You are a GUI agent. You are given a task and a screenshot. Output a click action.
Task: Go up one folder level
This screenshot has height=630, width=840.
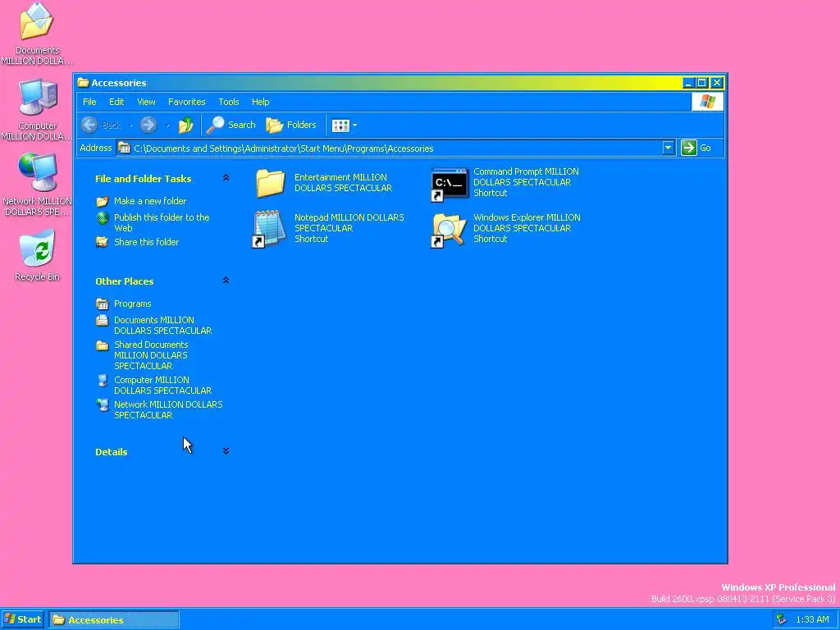pos(186,125)
